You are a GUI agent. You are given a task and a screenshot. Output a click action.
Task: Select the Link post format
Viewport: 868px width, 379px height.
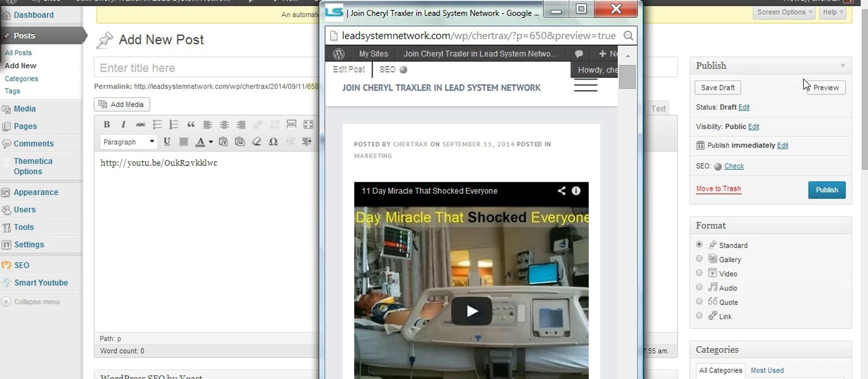click(x=699, y=315)
